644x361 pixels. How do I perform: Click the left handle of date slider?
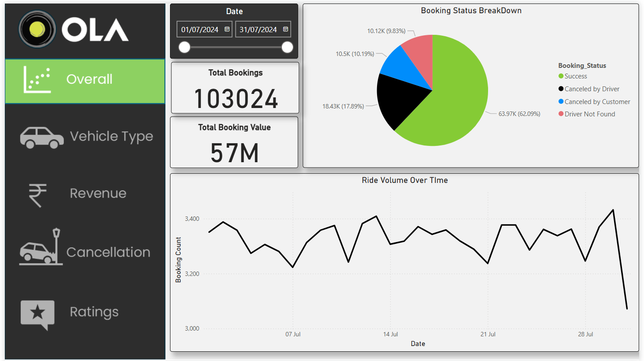coord(185,47)
